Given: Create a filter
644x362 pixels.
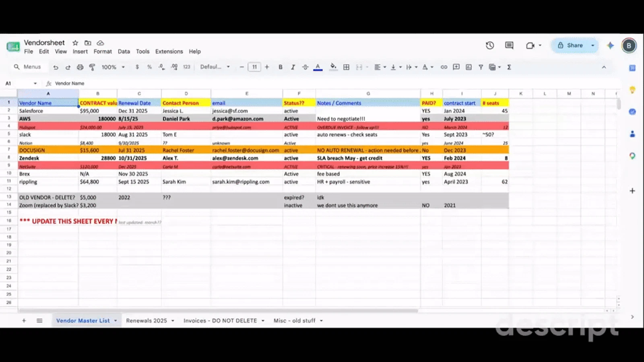Looking at the screenshot, I should (x=481, y=67).
